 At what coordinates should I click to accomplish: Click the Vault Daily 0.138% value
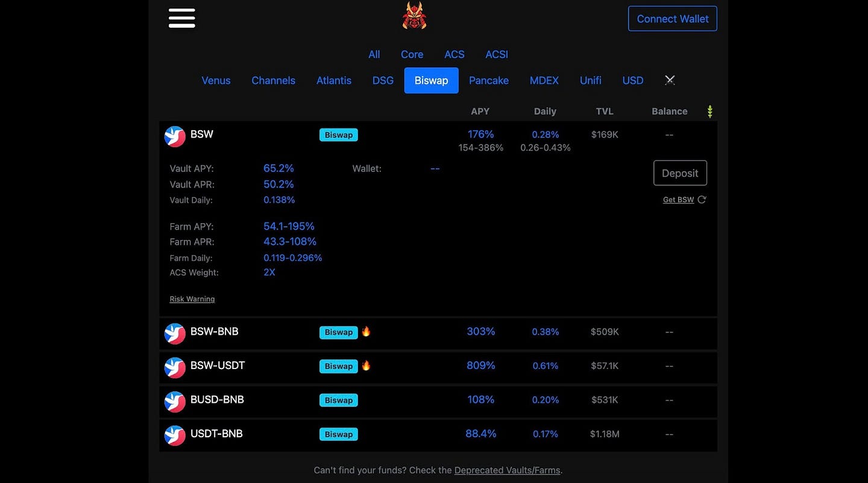(279, 200)
